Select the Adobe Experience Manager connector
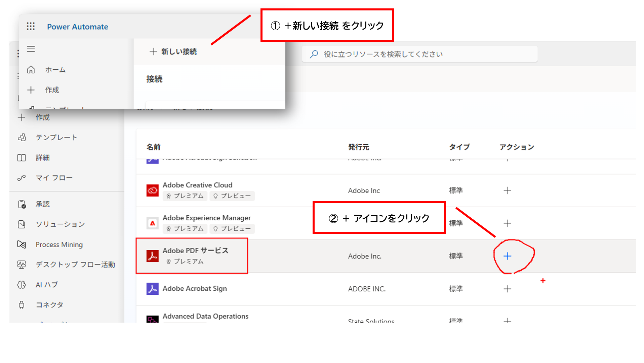 [x=207, y=218]
